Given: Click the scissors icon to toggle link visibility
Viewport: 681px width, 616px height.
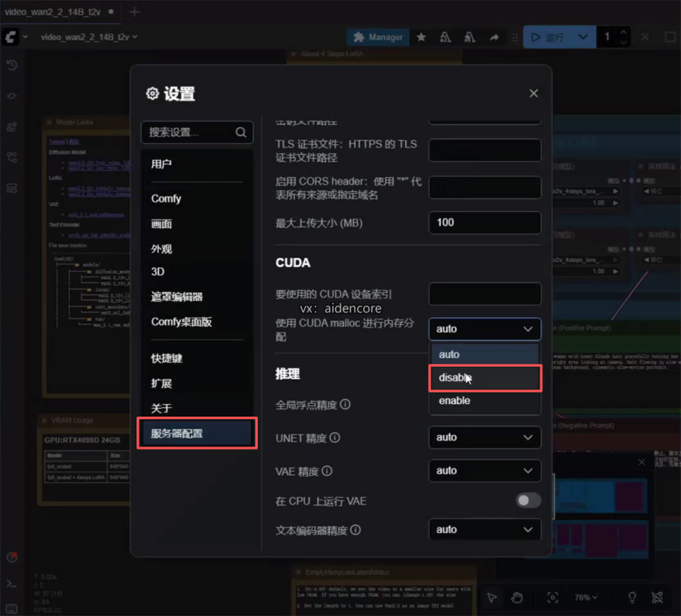Looking at the screenshot, I should pos(655,597).
